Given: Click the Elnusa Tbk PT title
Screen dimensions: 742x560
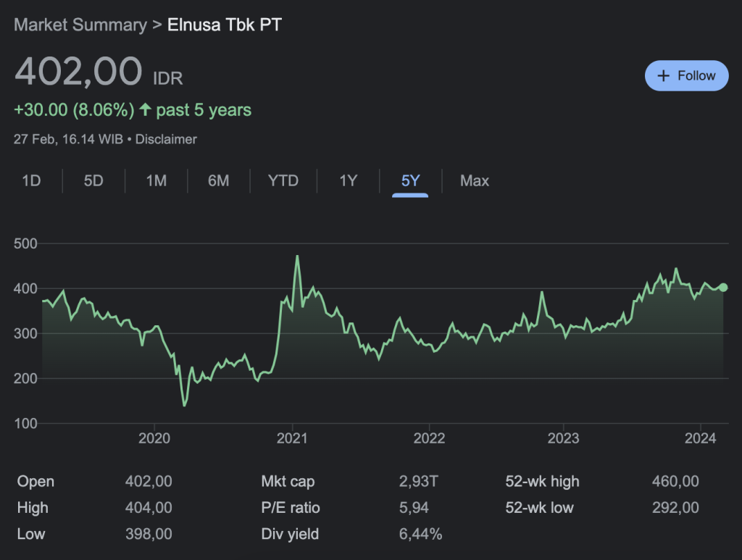Looking at the screenshot, I should [225, 25].
